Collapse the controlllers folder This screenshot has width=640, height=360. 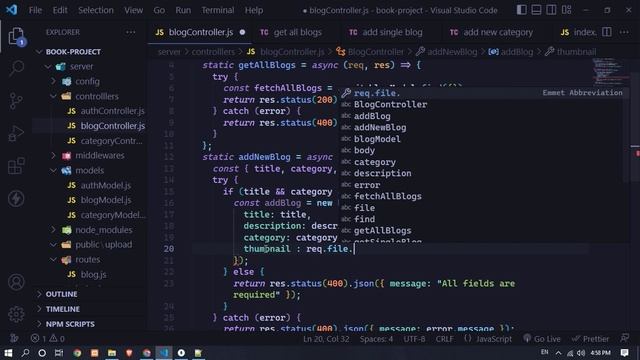click(x=97, y=96)
